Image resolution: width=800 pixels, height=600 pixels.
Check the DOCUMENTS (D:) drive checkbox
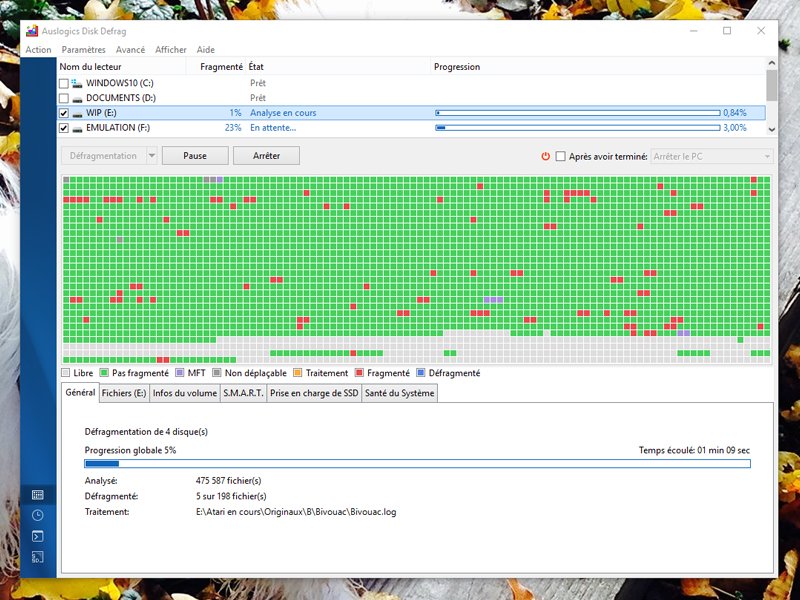(64, 98)
